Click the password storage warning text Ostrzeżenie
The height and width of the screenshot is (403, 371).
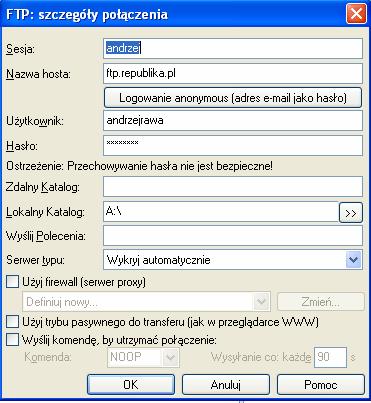(139, 166)
